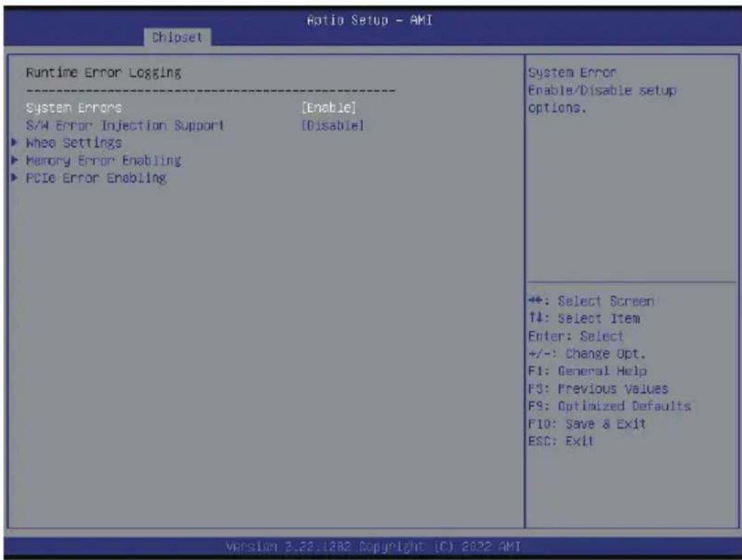The height and width of the screenshot is (560, 742).
Task: Open PCIe Error Enabling submenu
Action: (96, 178)
